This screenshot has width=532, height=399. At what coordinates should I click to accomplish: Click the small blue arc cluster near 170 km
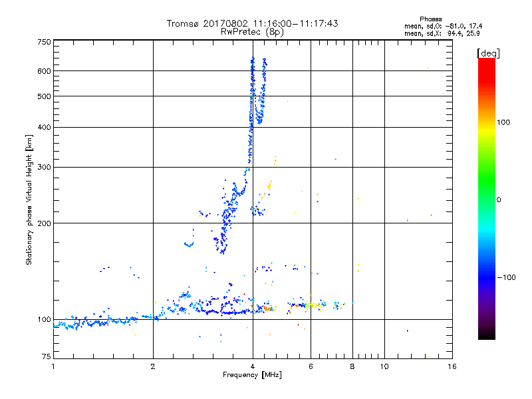(189, 244)
